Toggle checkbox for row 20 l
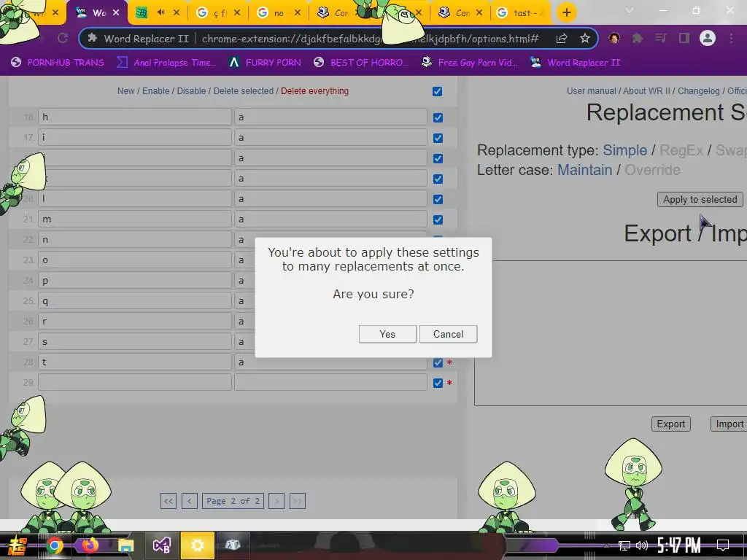The height and width of the screenshot is (560, 747). [438, 200]
